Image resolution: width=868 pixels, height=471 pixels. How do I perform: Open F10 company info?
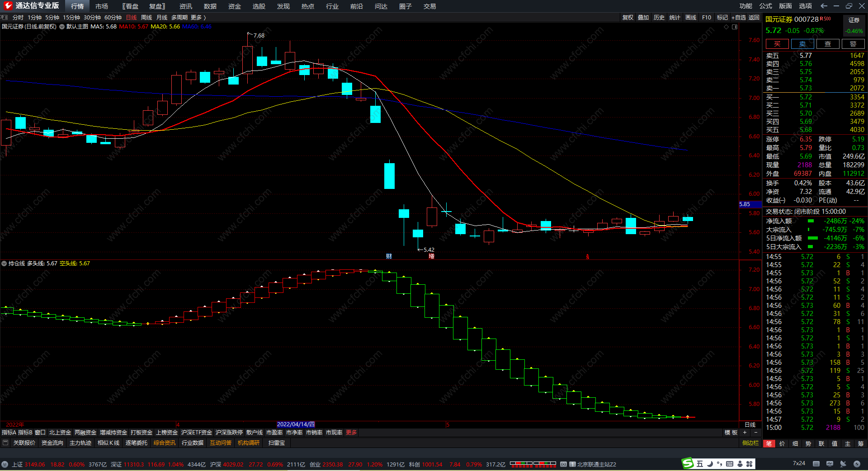pos(707,17)
